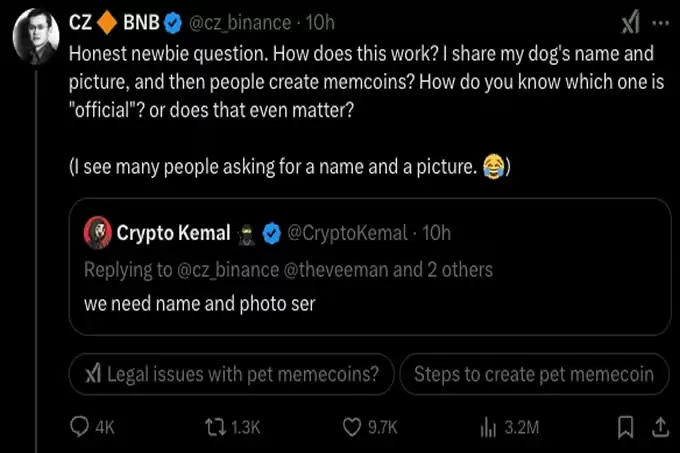
Task: Open quoted tweet "we need name and photo ser"
Action: coord(200,304)
